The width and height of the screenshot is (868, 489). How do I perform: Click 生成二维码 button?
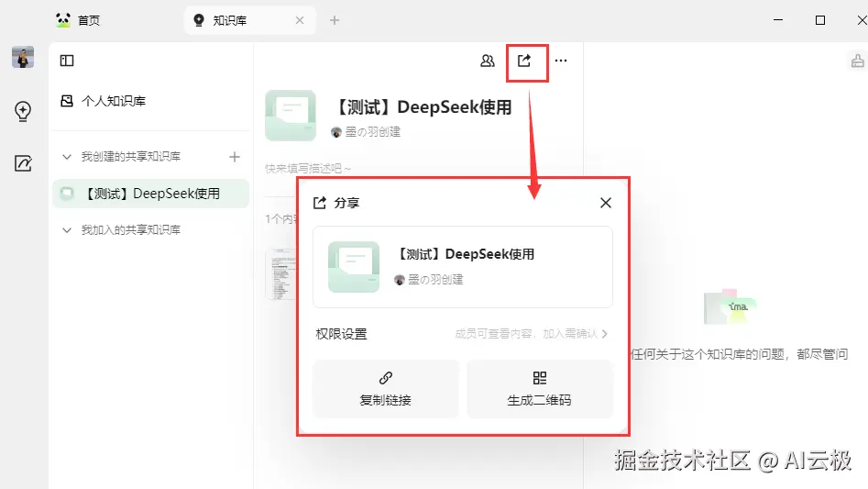click(540, 389)
